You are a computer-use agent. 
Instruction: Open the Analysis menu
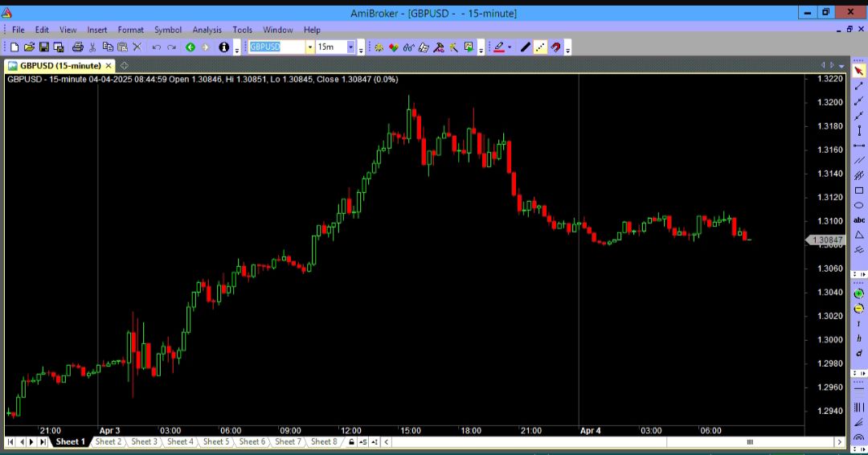(207, 30)
